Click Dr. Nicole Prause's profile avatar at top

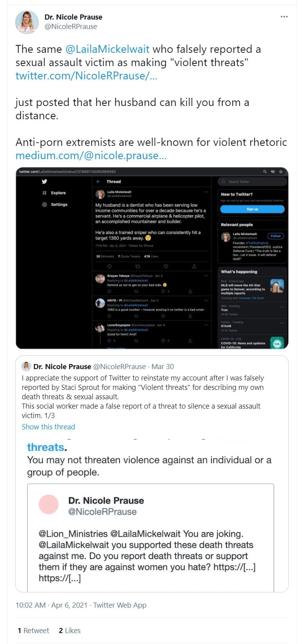tap(27, 22)
